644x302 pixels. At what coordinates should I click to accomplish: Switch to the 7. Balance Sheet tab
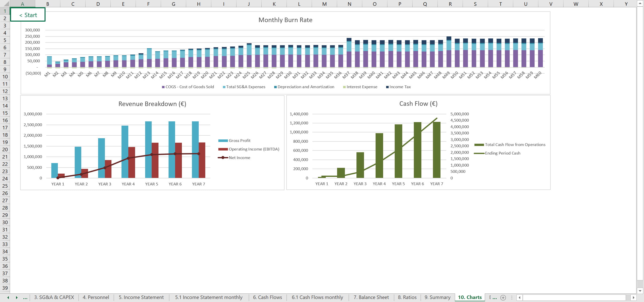click(371, 297)
